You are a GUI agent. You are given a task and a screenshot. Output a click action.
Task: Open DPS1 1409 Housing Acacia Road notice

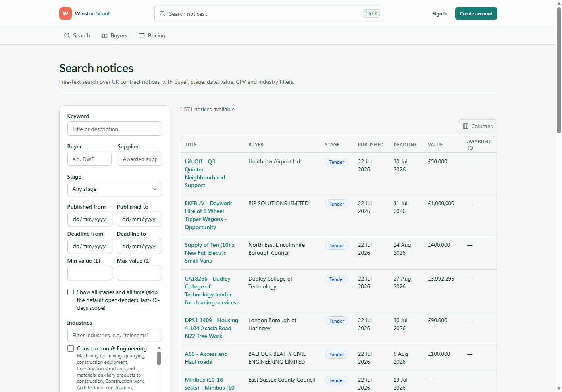pyautogui.click(x=211, y=328)
